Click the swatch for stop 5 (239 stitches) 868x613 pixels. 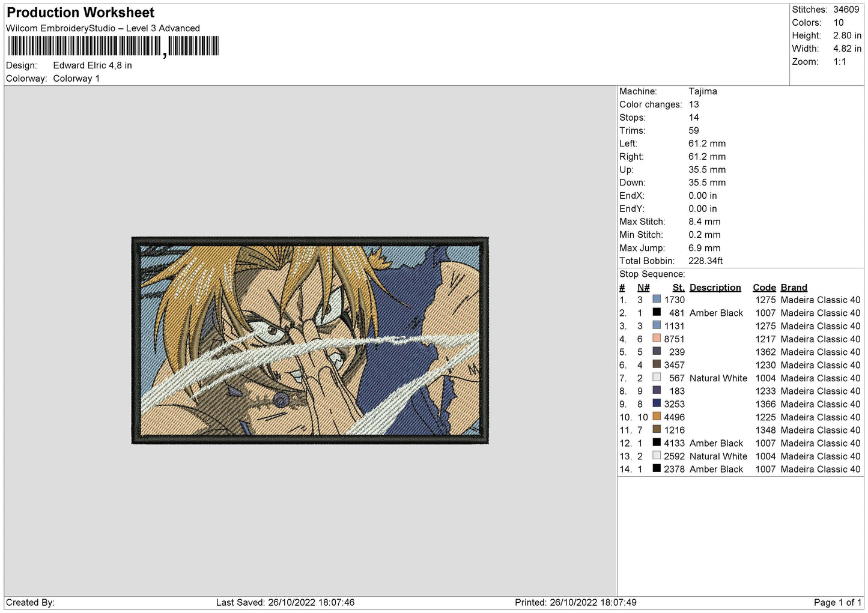[x=657, y=351]
